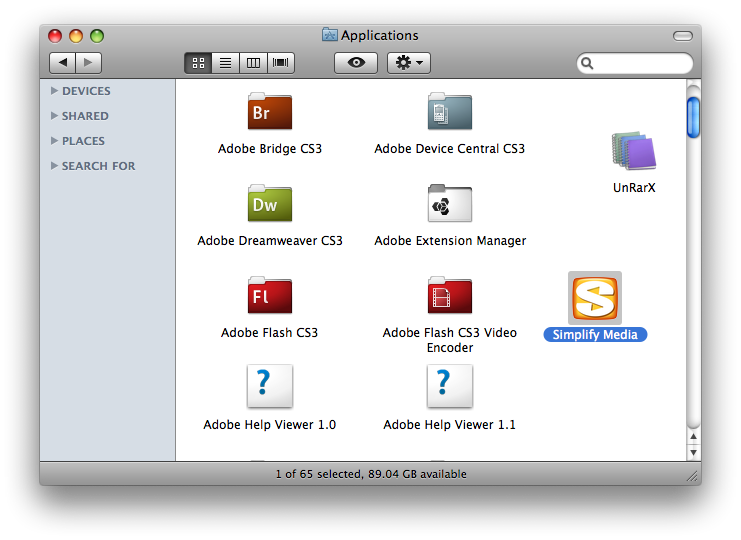Open the Action gear dropdown menu

408,63
